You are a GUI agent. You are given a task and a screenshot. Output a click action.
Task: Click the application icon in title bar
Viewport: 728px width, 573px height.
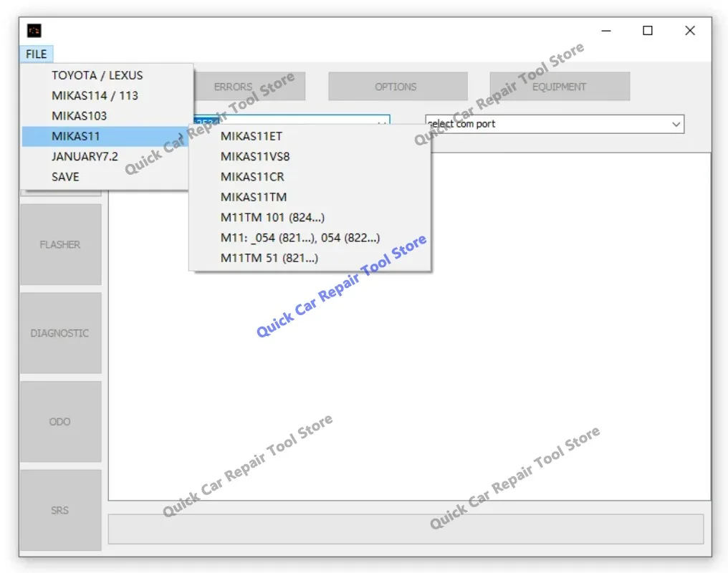point(34,31)
